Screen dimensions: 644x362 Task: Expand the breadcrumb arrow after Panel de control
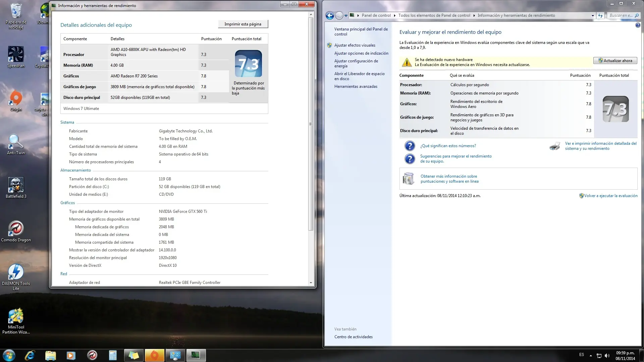(394, 15)
